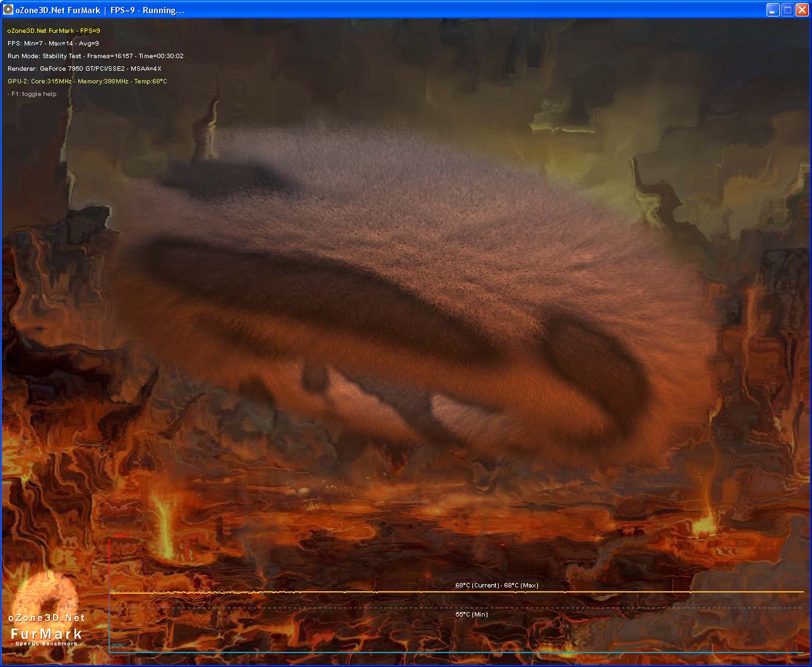Click the 'Renderer: GeForce 7950 GT' line
Viewport: 812px width, 667px height.
point(85,68)
